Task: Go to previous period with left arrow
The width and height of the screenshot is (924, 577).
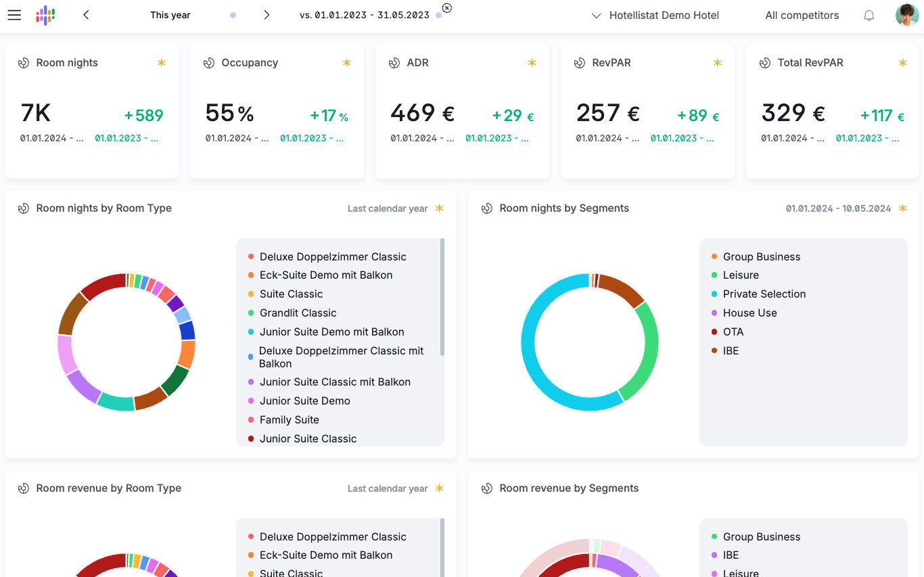Action: coord(86,15)
